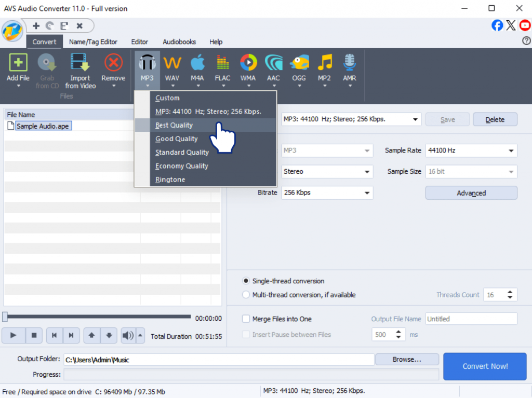Choose Best Quality preset

point(206,125)
